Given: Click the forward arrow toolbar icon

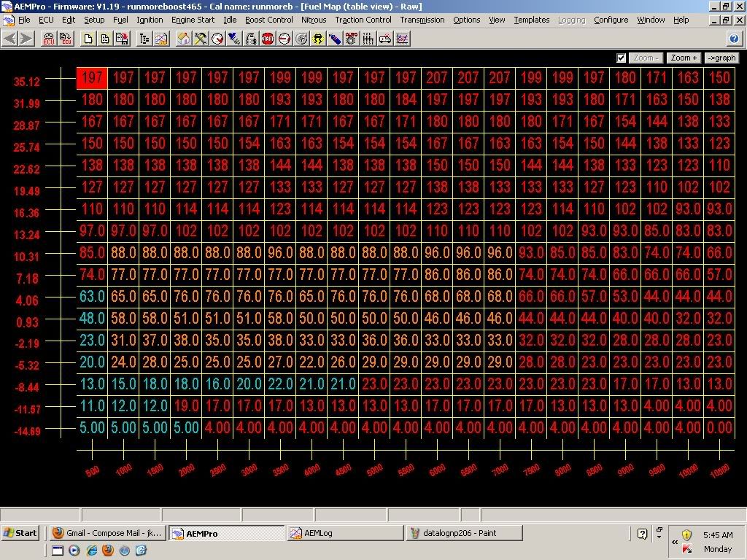Looking at the screenshot, I should pyautogui.click(x=27, y=39).
